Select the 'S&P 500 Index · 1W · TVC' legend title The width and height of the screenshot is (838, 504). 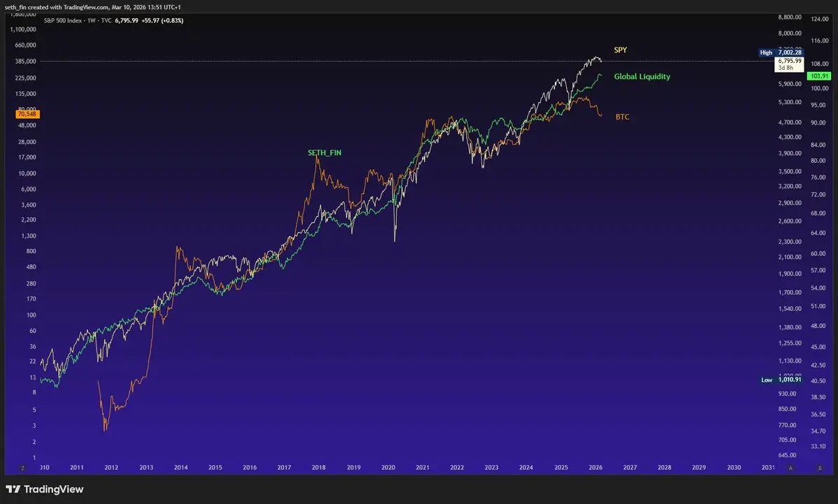[78, 20]
